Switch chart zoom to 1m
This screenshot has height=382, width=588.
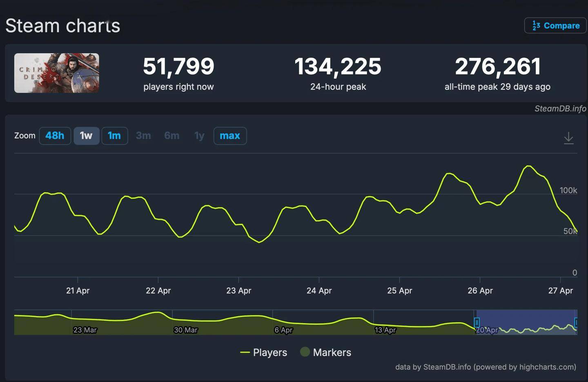tap(114, 136)
